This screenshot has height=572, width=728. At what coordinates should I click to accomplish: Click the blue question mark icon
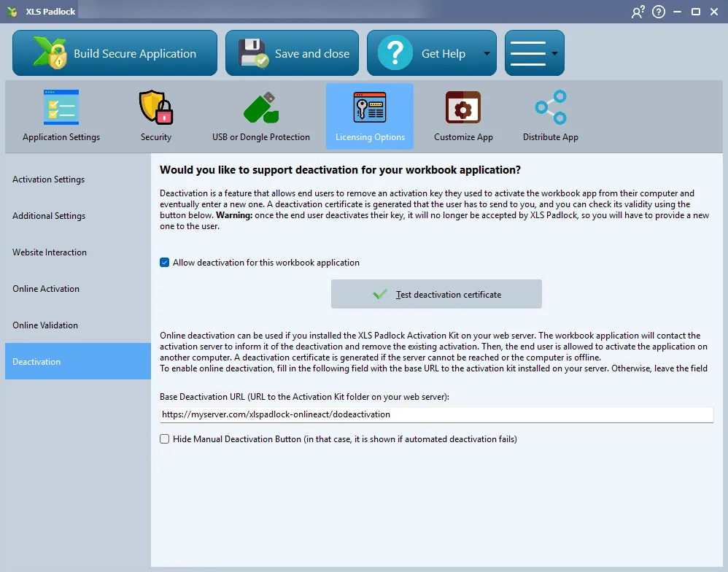coord(395,53)
